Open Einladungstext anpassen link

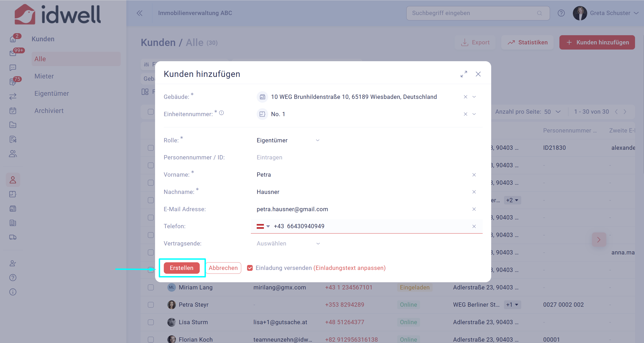[x=350, y=268]
